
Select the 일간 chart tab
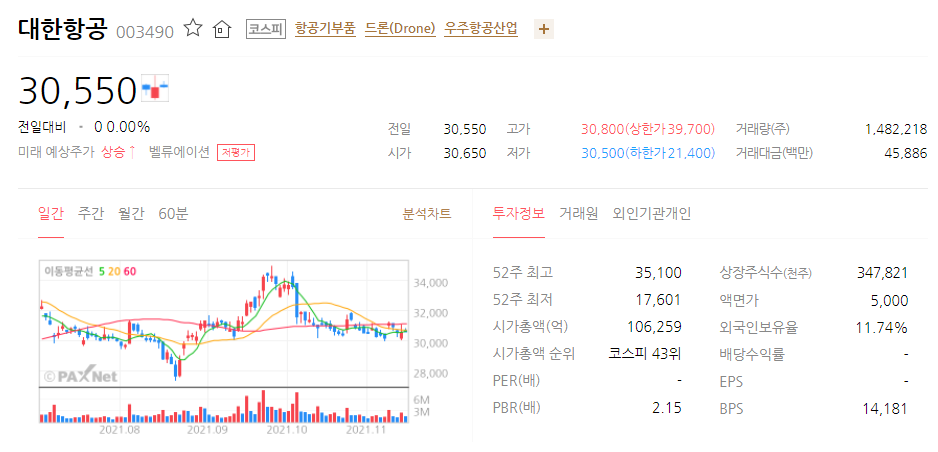pyautogui.click(x=51, y=213)
